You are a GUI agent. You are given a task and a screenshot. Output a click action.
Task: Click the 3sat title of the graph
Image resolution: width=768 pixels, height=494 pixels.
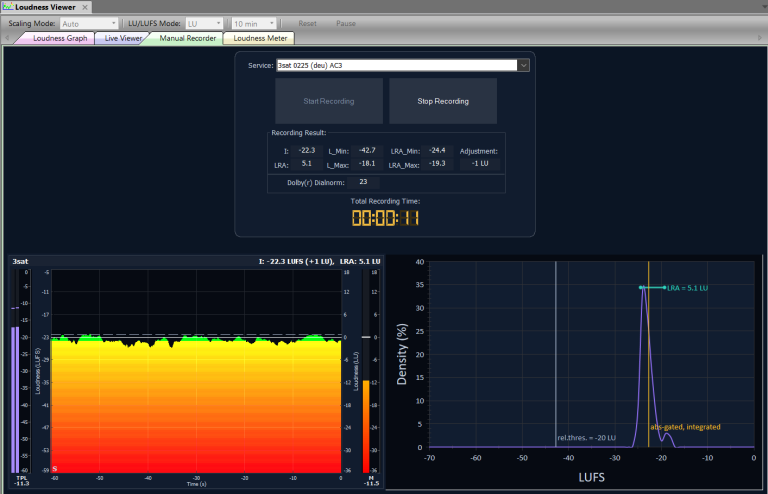point(20,261)
